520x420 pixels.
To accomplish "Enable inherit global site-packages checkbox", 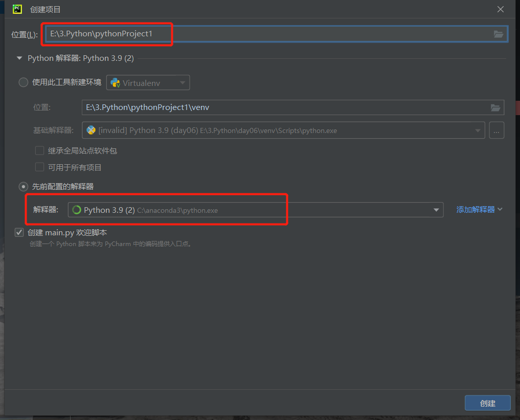I will pos(39,150).
